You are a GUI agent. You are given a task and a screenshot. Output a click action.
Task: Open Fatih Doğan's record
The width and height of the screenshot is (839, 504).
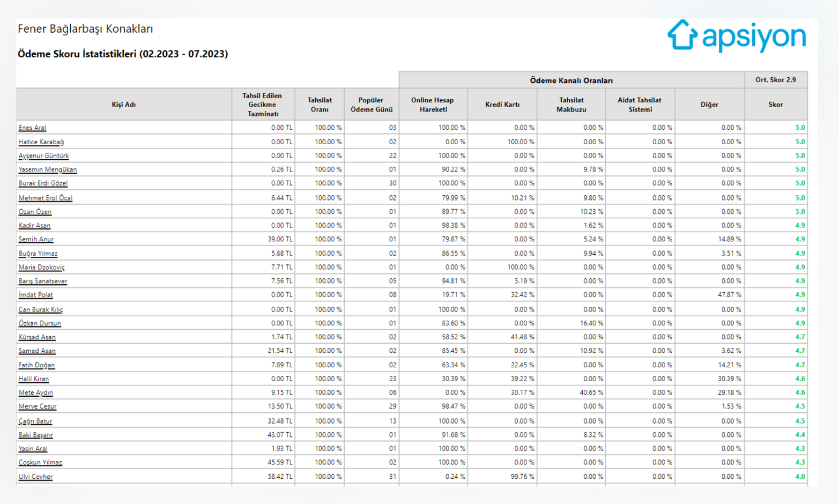tap(36, 365)
